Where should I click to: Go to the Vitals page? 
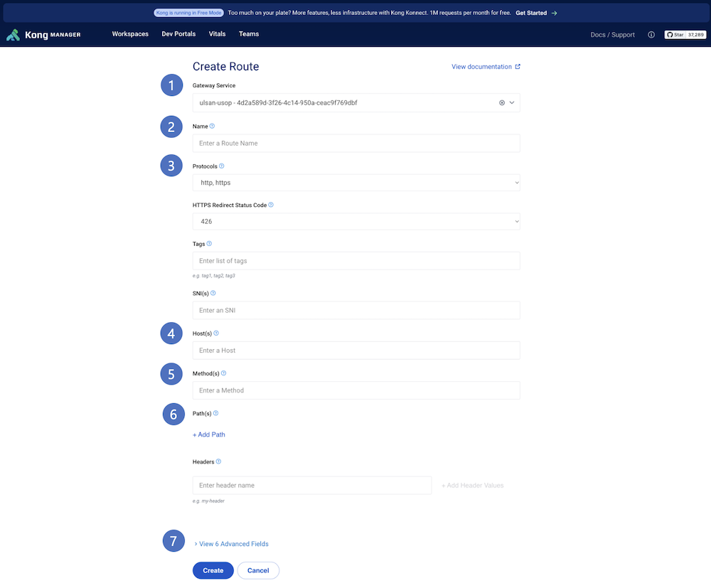click(217, 34)
